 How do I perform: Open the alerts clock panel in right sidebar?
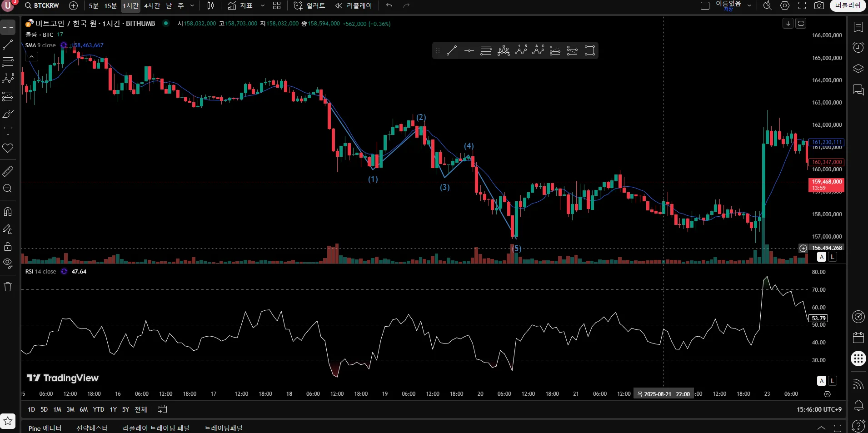coord(858,48)
